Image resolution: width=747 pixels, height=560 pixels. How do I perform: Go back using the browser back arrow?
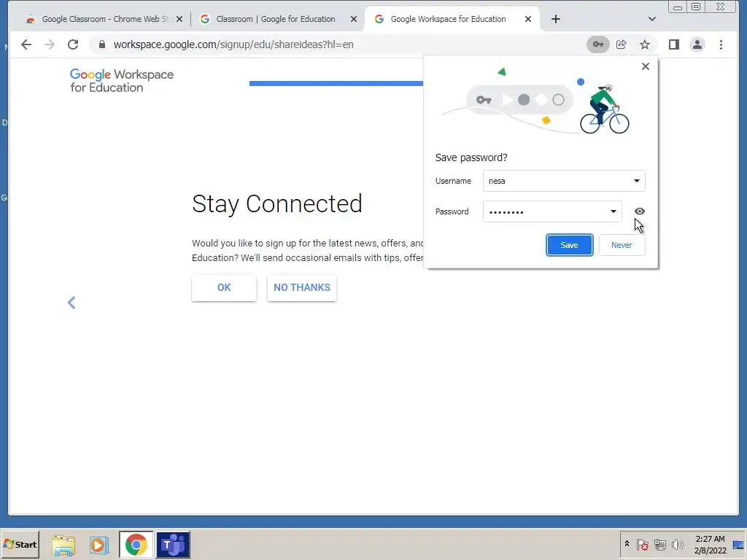click(x=26, y=44)
